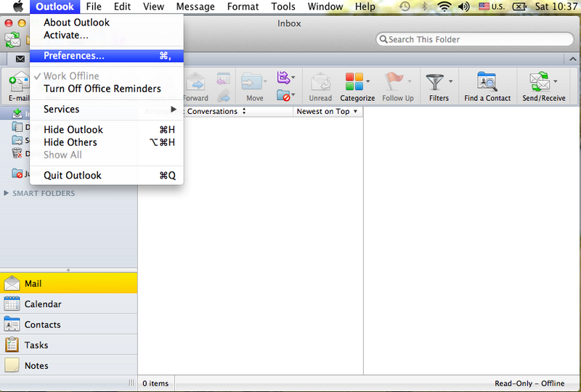Click the mail envelope tab icon
The width and height of the screenshot is (581, 392).
[20, 59]
